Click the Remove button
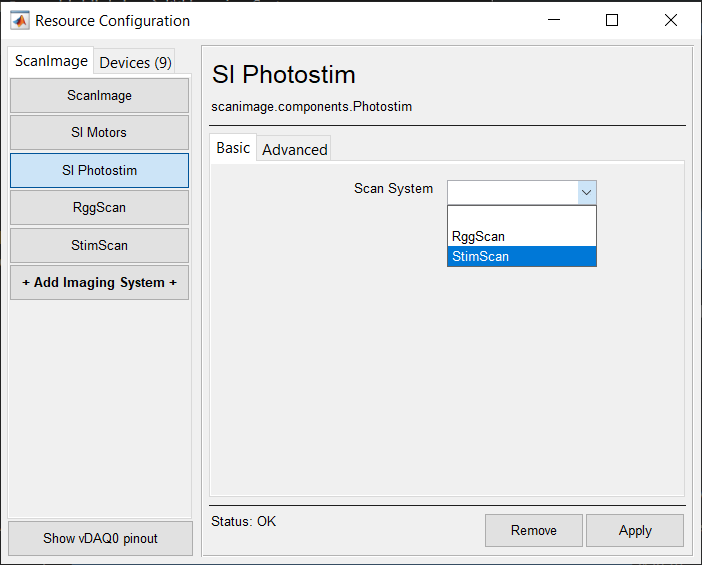 point(534,531)
